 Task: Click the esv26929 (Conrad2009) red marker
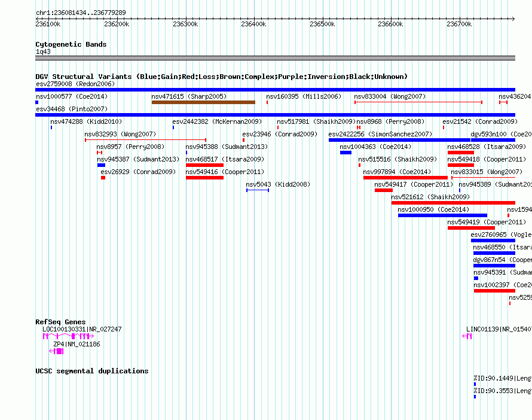click(x=103, y=178)
